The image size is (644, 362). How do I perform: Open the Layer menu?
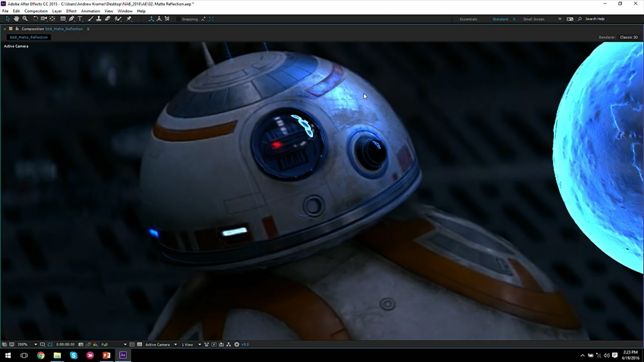pos(57,11)
